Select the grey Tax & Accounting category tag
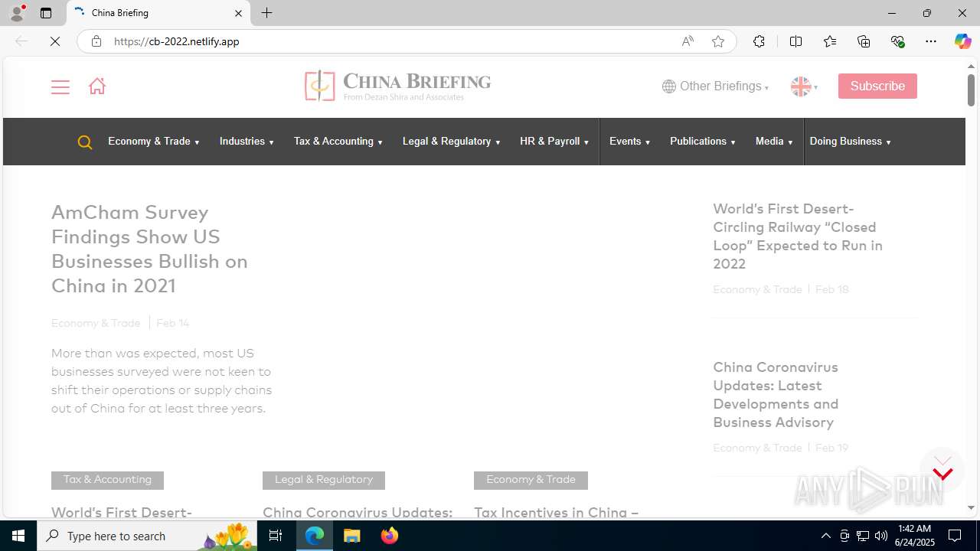This screenshot has width=980, height=551. tap(107, 480)
